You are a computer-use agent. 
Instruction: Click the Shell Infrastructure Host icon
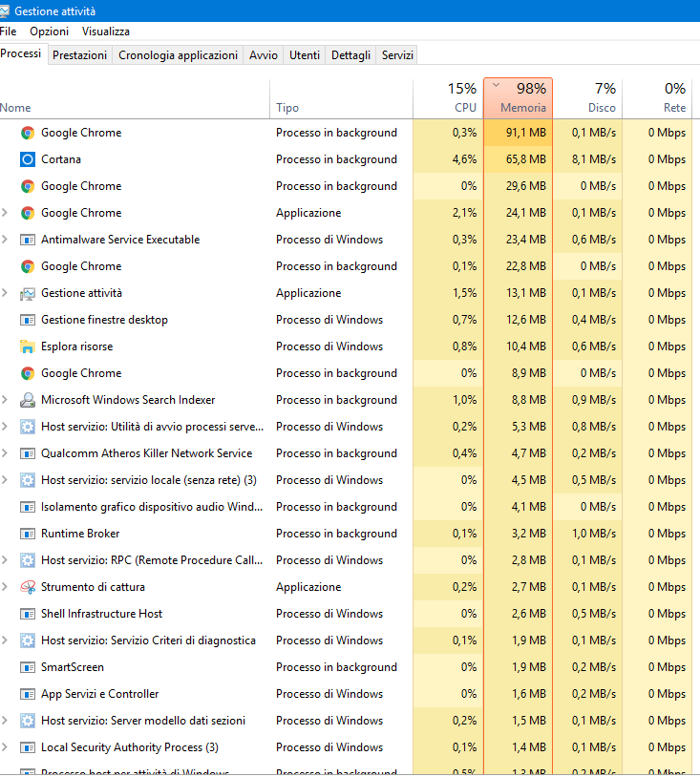tap(28, 614)
